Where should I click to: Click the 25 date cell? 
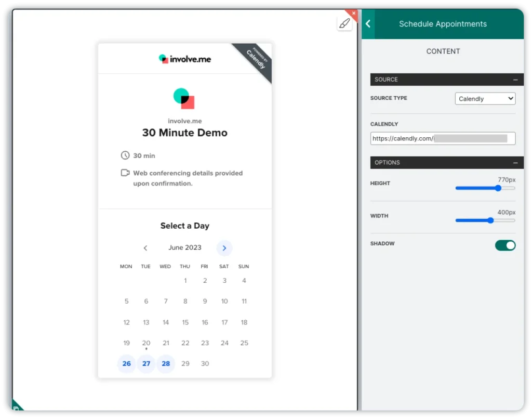pos(244,343)
